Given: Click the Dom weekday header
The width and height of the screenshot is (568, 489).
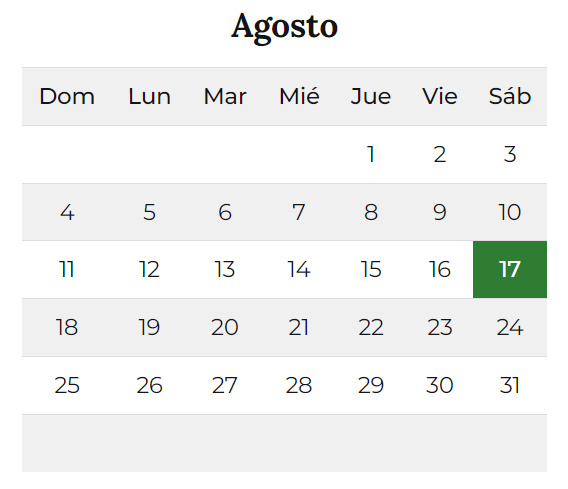Looking at the screenshot, I should [67, 97].
